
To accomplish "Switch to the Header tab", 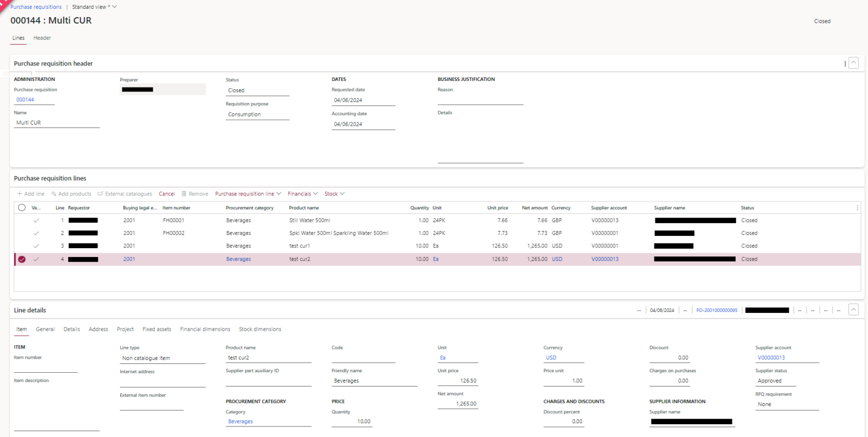I will click(x=42, y=38).
